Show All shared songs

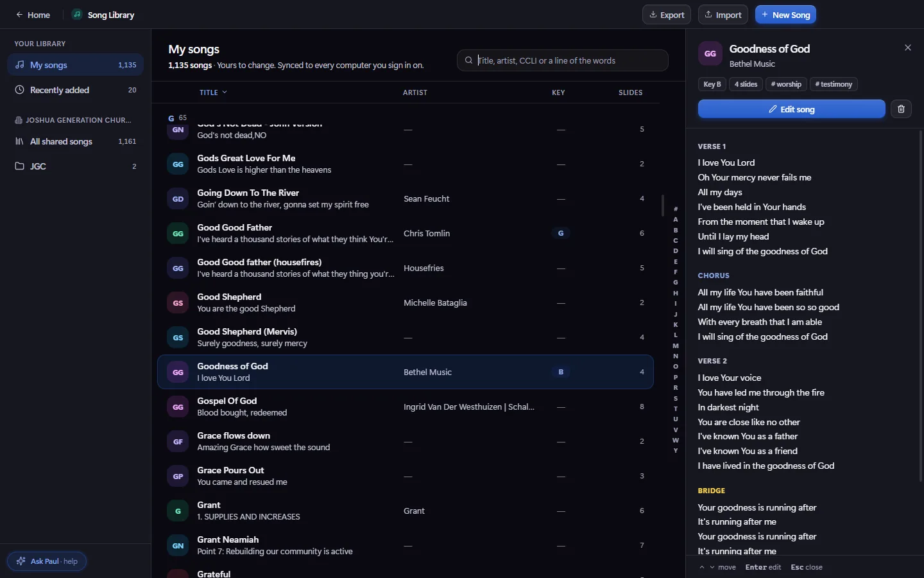pos(75,141)
